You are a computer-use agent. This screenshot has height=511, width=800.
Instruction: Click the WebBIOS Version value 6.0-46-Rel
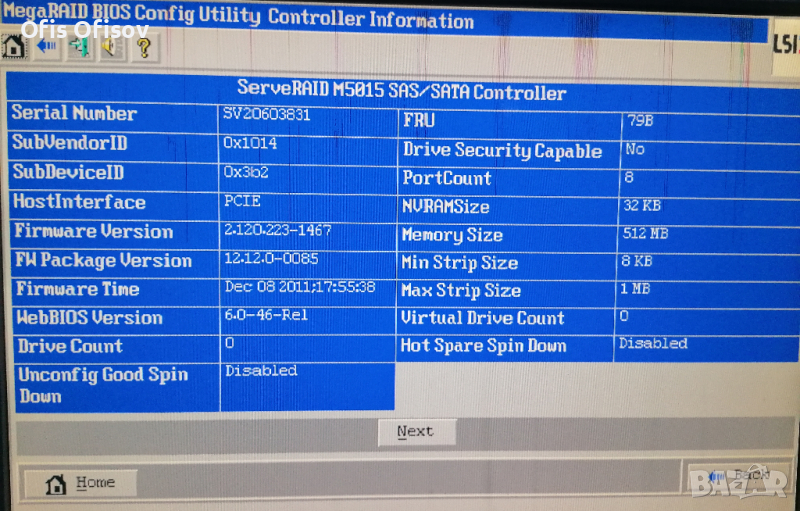(x=266, y=315)
